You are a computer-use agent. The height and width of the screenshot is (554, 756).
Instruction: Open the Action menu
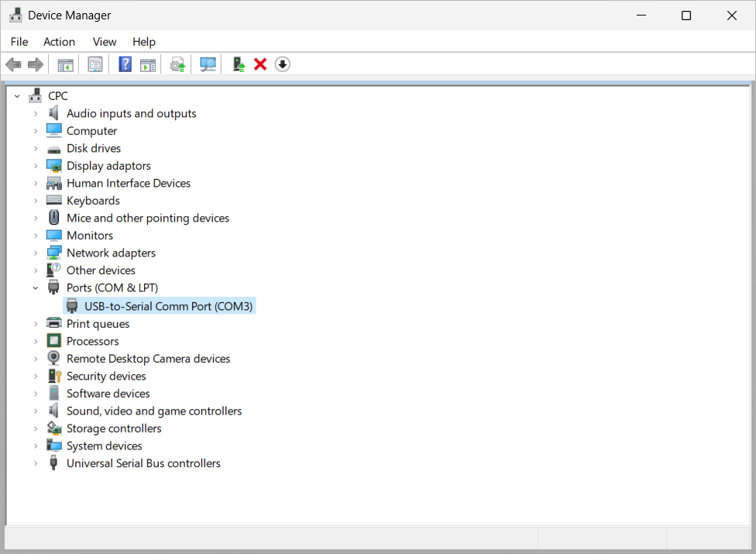(59, 42)
